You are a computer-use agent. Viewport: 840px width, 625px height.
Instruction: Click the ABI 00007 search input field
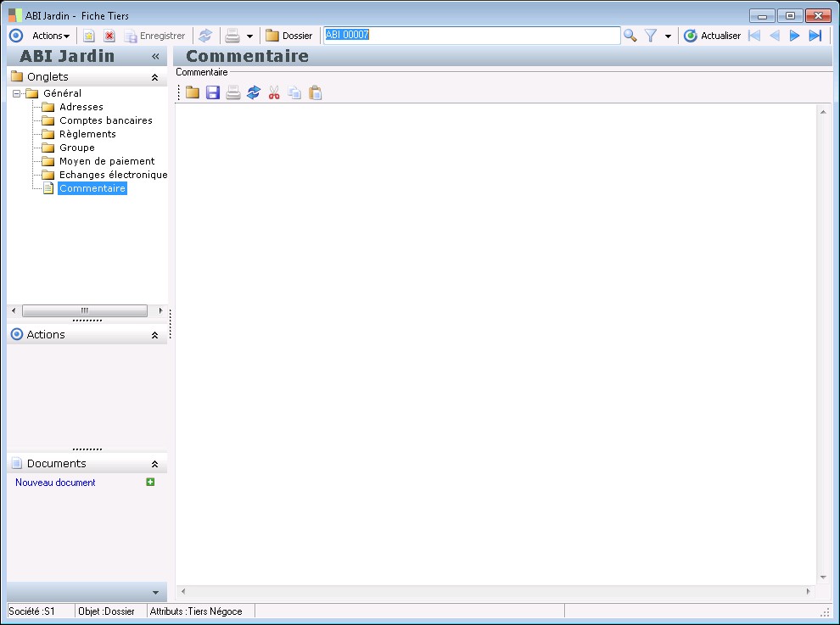[x=472, y=36]
